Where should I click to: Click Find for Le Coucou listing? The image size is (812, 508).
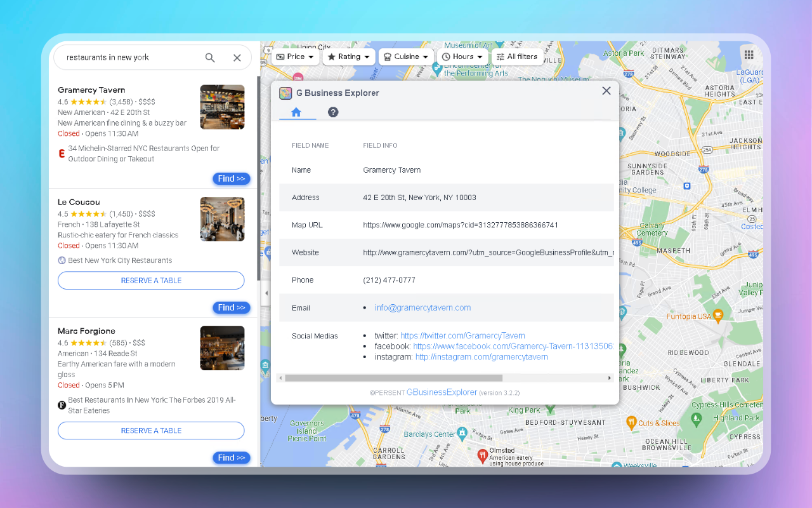231,307
